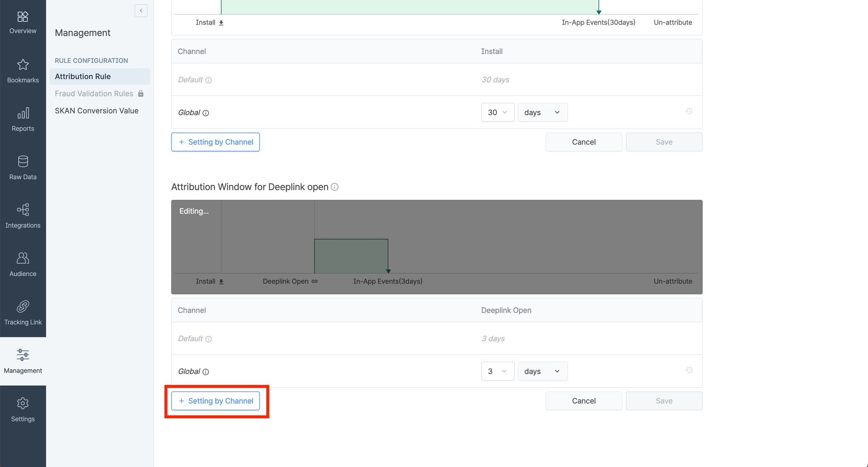The image size is (868, 467).
Task: Open Settings gear icon in sidebar
Action: point(23,403)
